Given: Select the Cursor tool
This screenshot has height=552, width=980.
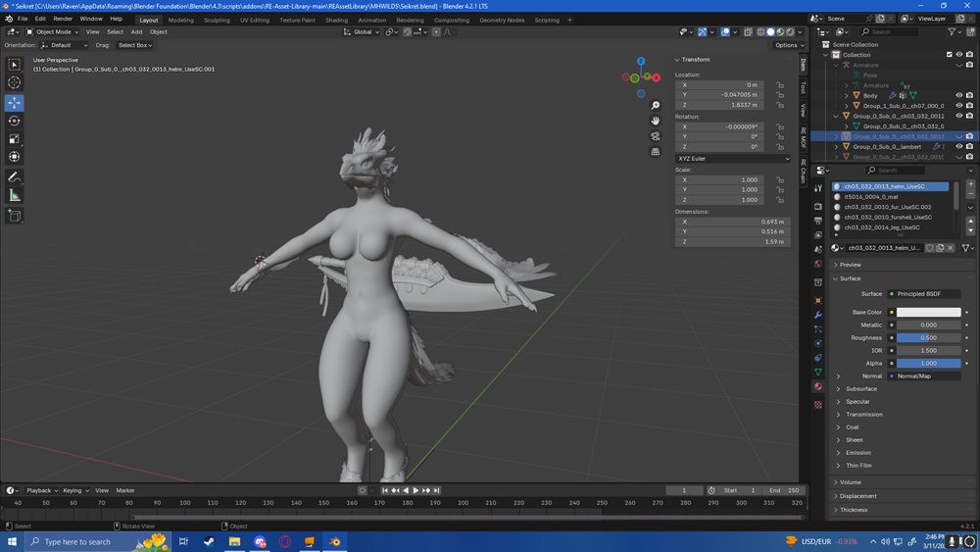Looking at the screenshot, I should coord(15,84).
